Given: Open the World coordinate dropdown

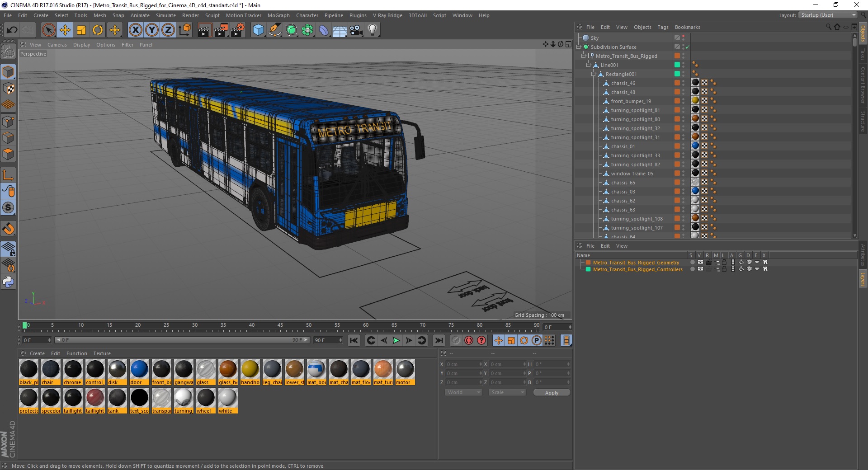Looking at the screenshot, I should pyautogui.click(x=463, y=392).
